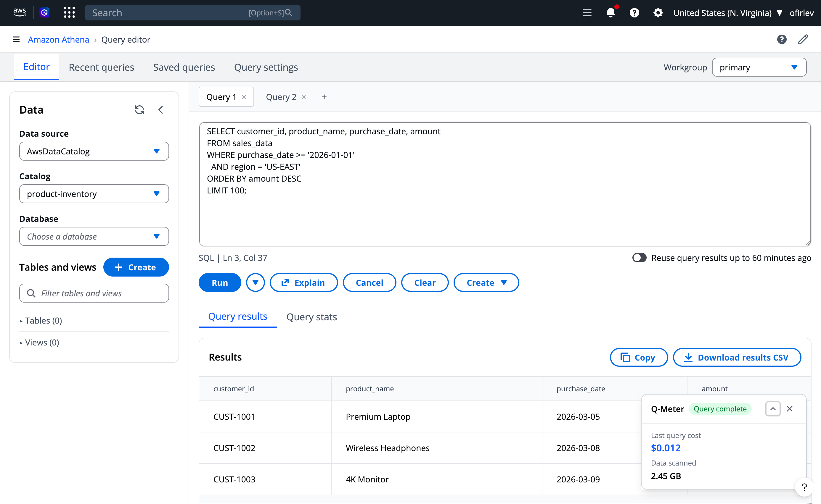Click Download results CSV
Screen dimensions: 821x504
(x=737, y=357)
